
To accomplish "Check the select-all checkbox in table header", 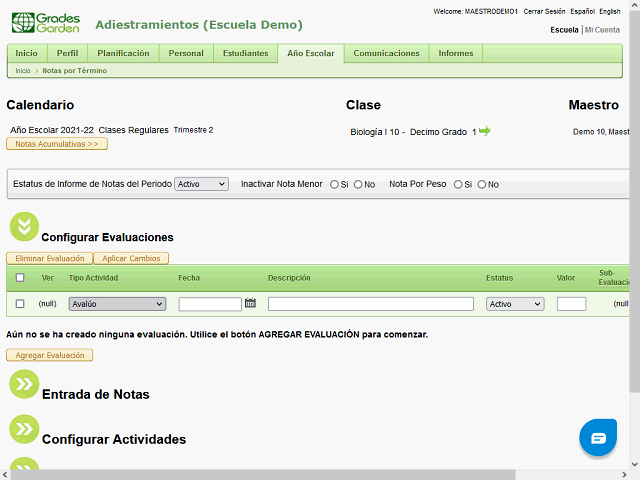I will [x=20, y=278].
